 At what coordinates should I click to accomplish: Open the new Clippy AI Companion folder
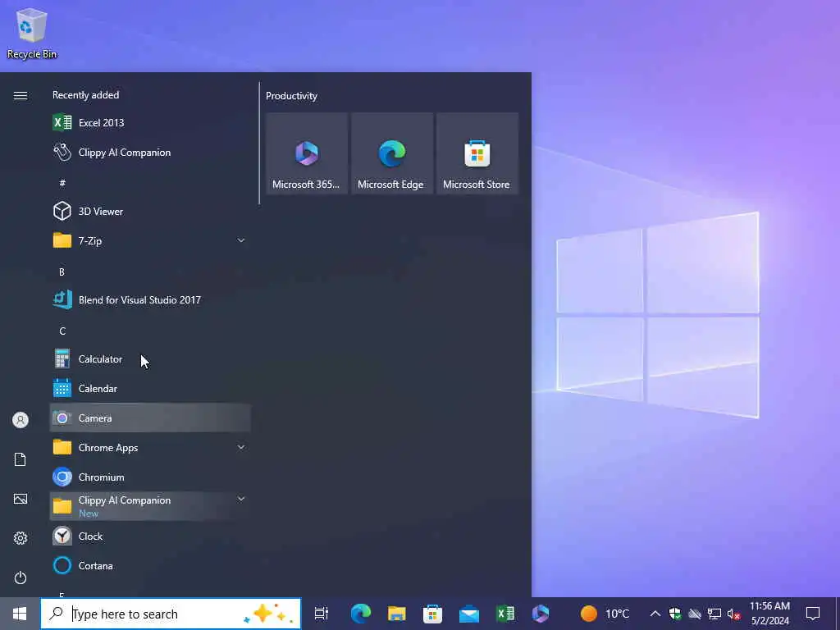click(x=150, y=506)
